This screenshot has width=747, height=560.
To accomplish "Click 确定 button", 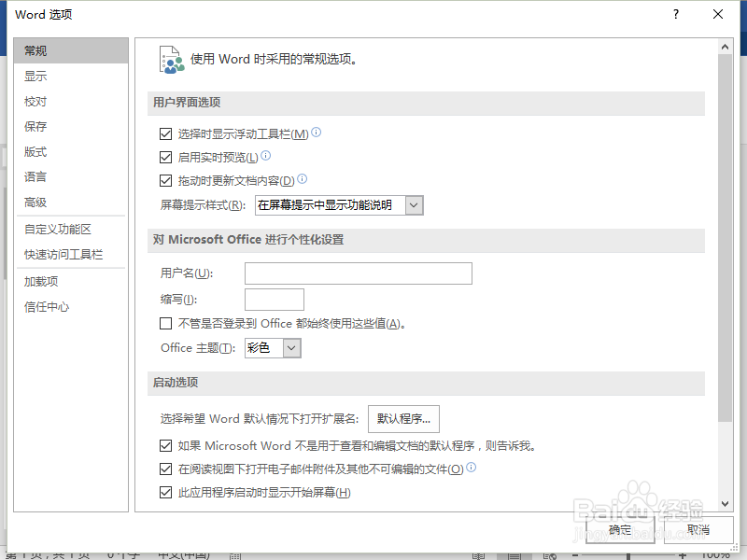I will click(620, 529).
